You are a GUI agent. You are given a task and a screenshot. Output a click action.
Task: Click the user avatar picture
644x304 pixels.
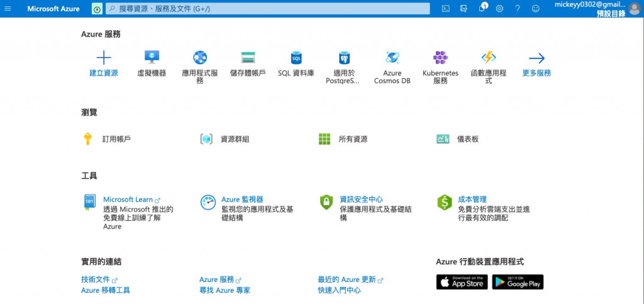point(634,9)
